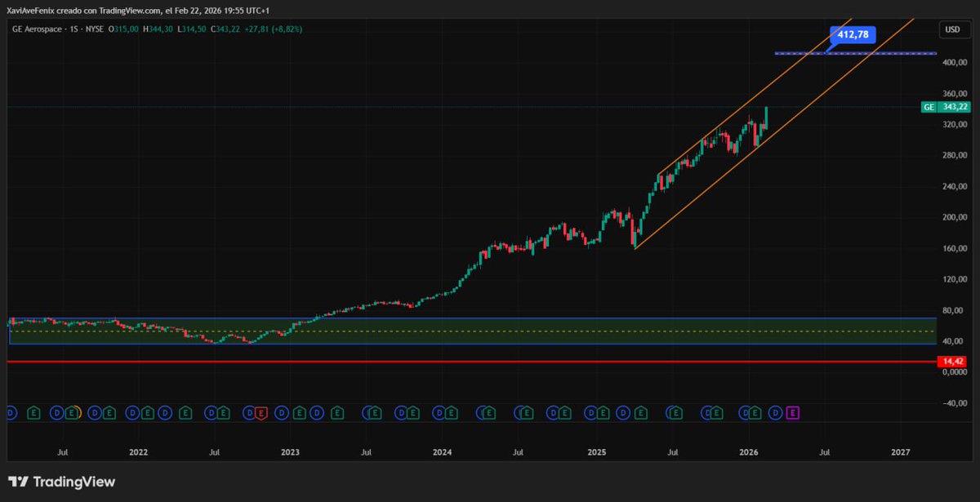The image size is (980, 502).
Task: Click the +27,81 (+8,82%) change value
Action: pyautogui.click(x=274, y=29)
